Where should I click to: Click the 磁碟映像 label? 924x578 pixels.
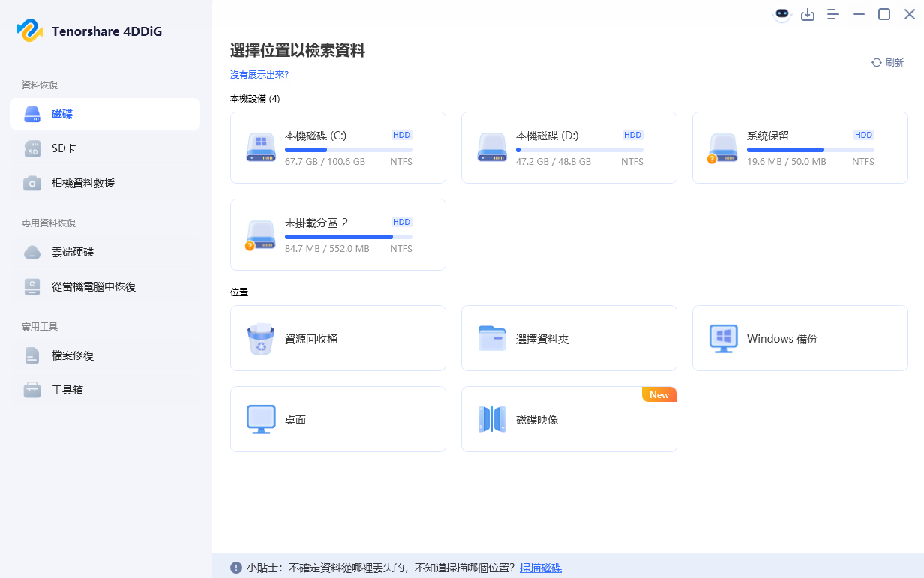pyautogui.click(x=537, y=420)
